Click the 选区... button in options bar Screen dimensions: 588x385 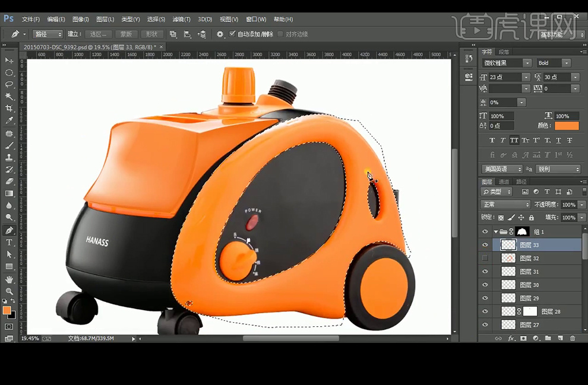99,34
